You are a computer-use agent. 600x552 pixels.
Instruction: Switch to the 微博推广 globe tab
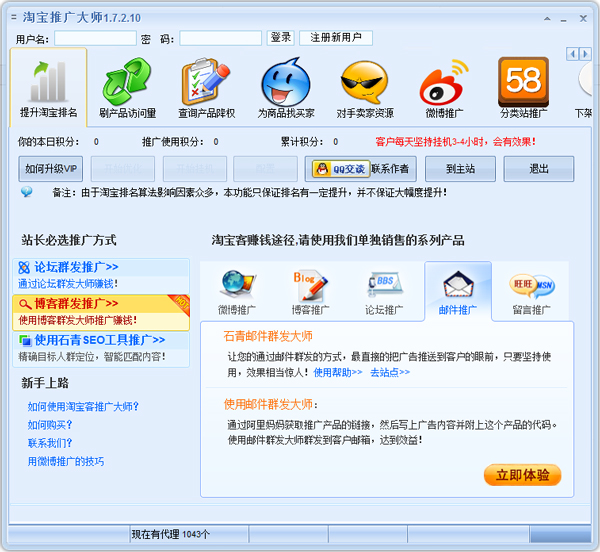pos(237,292)
